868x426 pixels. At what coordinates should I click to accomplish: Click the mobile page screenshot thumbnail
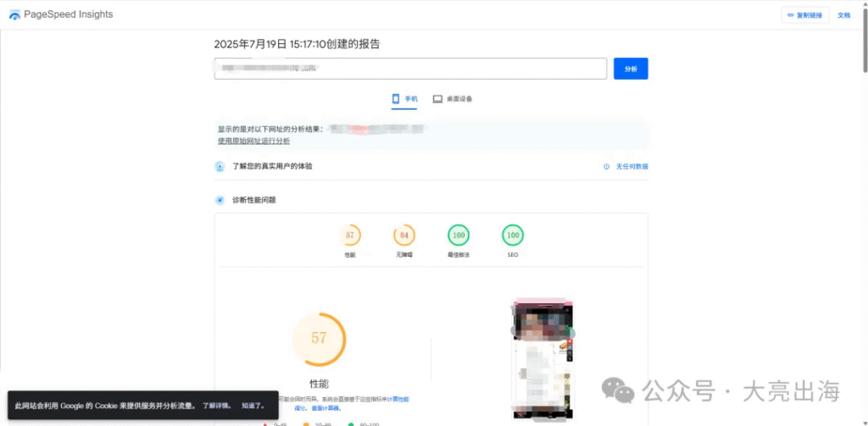(x=543, y=358)
